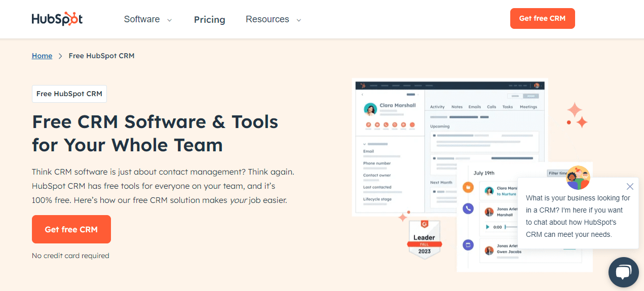Image resolution: width=644 pixels, height=291 pixels.
Task: Click the header Get free CRM button
Action: [x=542, y=18]
